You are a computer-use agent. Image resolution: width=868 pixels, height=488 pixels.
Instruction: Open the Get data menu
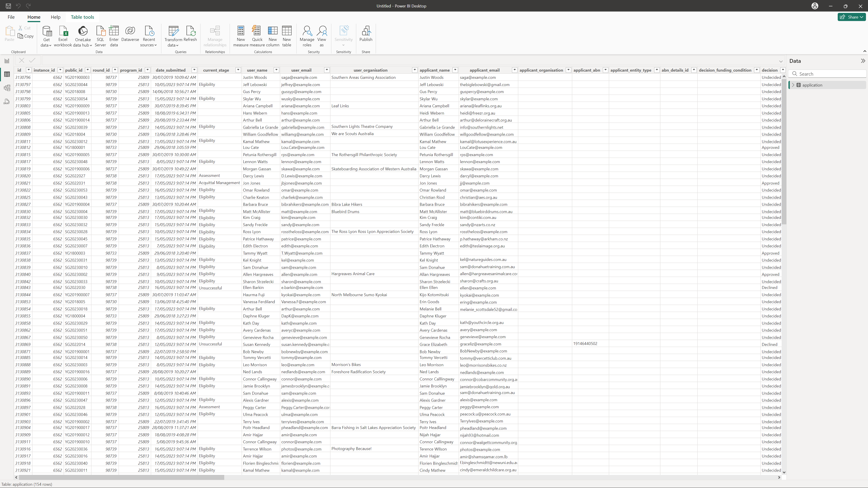click(x=47, y=36)
